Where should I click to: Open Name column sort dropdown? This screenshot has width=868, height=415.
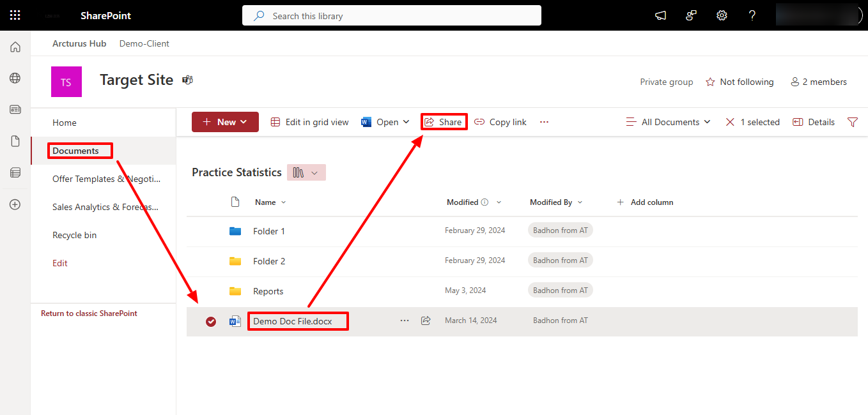coord(284,202)
